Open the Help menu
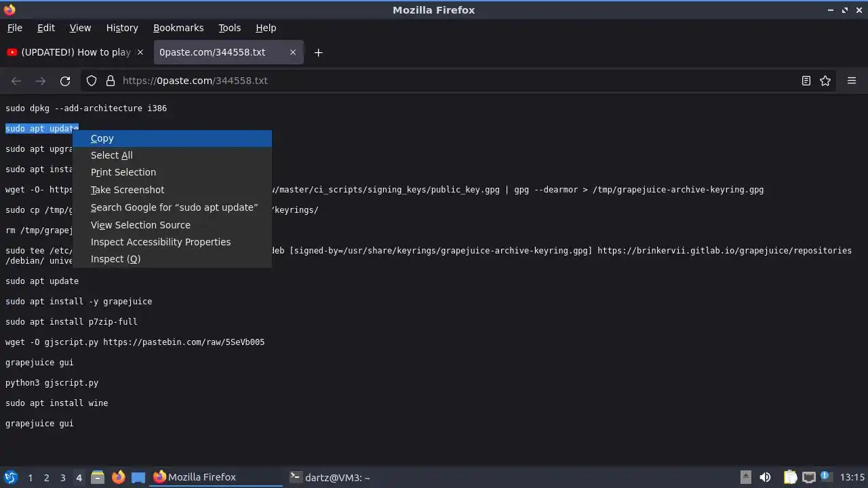The height and width of the screenshot is (488, 868). (266, 28)
